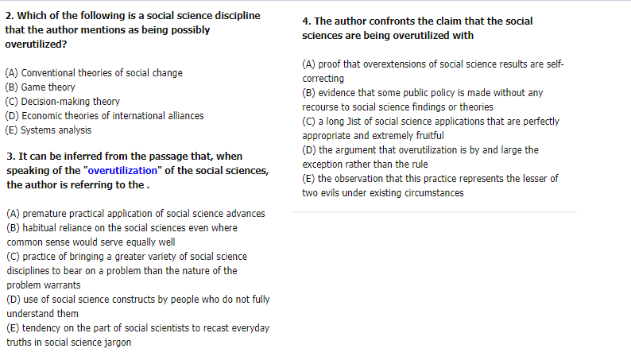Select (A) premature practical application answer
631x364 pixels.
[x=135, y=214]
